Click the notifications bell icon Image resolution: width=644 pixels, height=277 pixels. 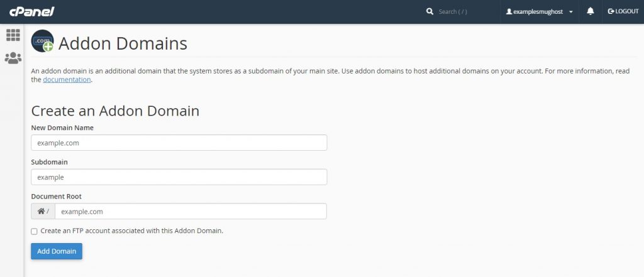click(x=591, y=11)
